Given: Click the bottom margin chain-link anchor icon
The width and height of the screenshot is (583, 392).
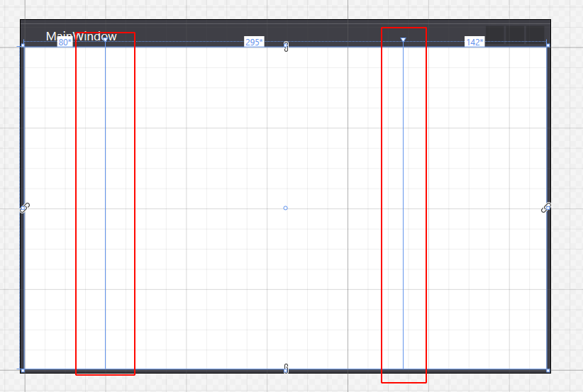Looking at the screenshot, I should pos(286,369).
